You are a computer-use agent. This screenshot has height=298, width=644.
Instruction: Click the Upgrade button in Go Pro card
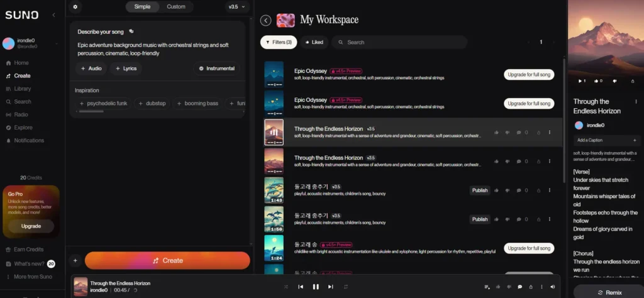[x=31, y=226]
